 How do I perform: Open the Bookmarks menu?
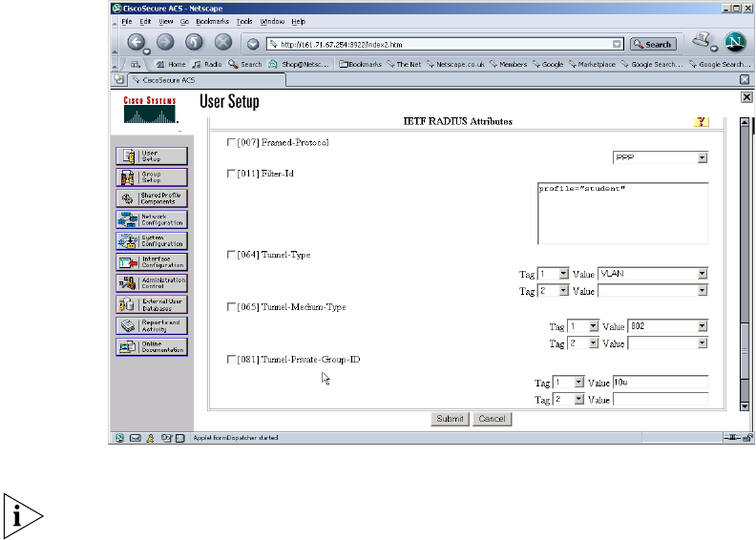click(x=212, y=22)
